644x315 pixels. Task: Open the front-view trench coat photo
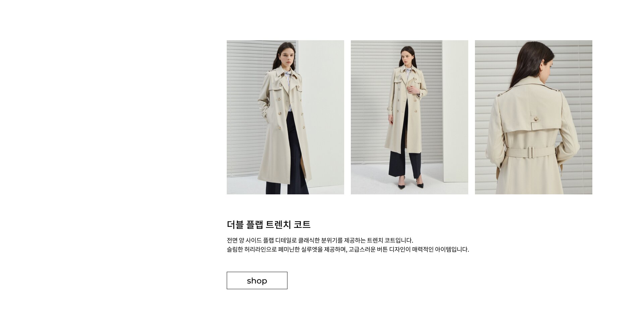[x=285, y=117]
